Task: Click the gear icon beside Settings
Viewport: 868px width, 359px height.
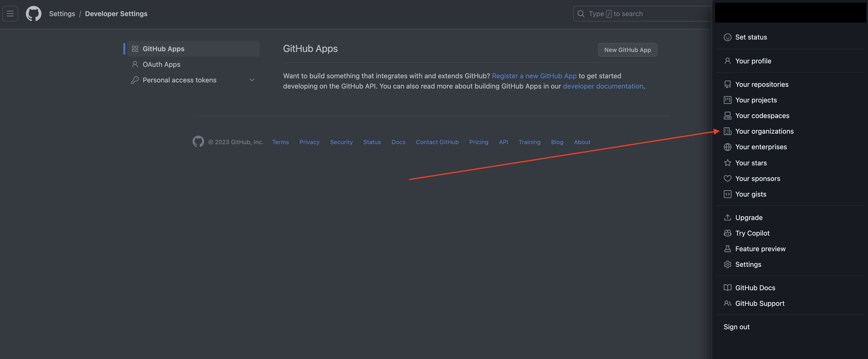Action: coord(727,264)
